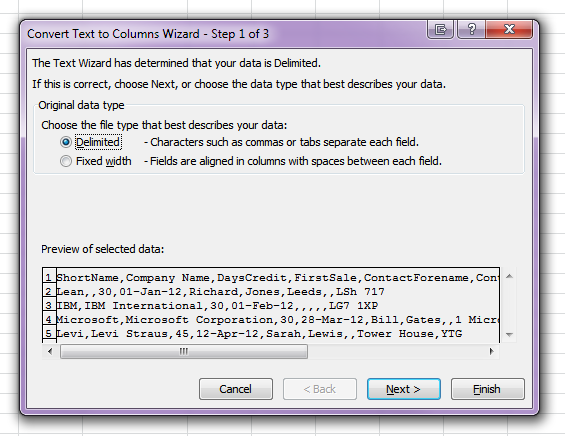Click the empty horizontal scrollbar track right of thumb
This screenshot has width=565, height=436.
[396, 351]
